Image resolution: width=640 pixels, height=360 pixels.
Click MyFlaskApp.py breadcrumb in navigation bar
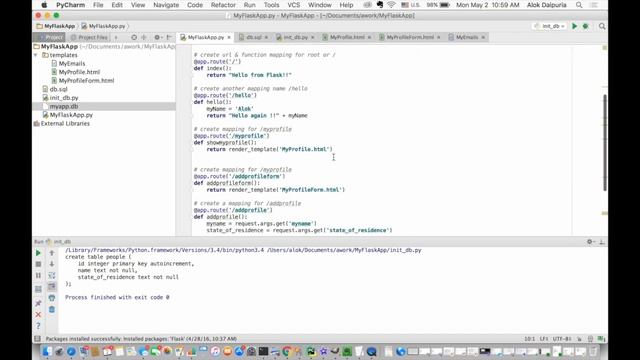click(x=104, y=26)
